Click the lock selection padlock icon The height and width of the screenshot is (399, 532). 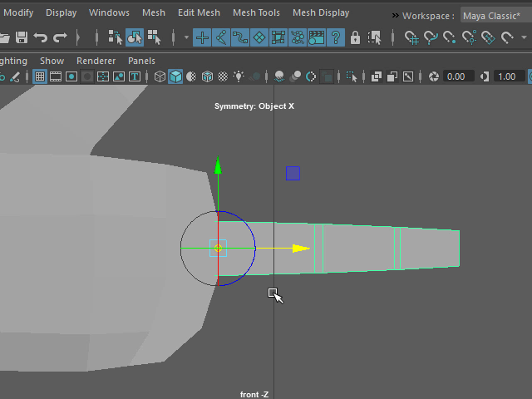point(356,37)
